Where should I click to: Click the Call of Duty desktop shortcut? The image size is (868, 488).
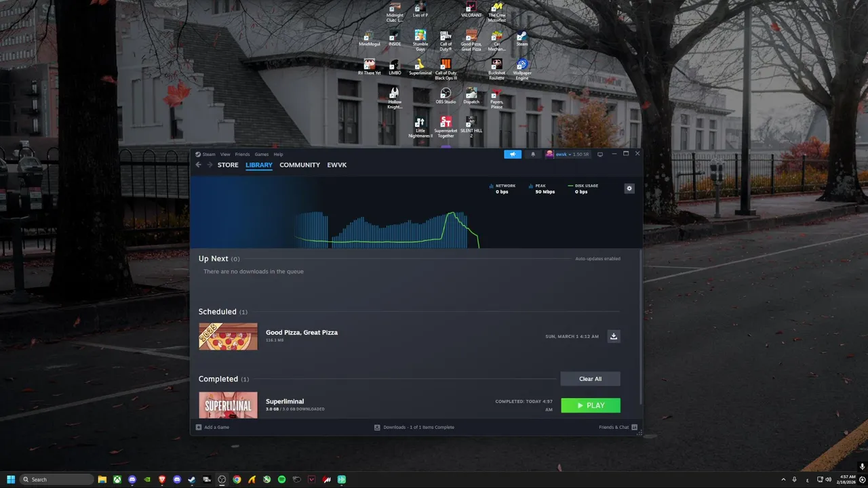446,41
